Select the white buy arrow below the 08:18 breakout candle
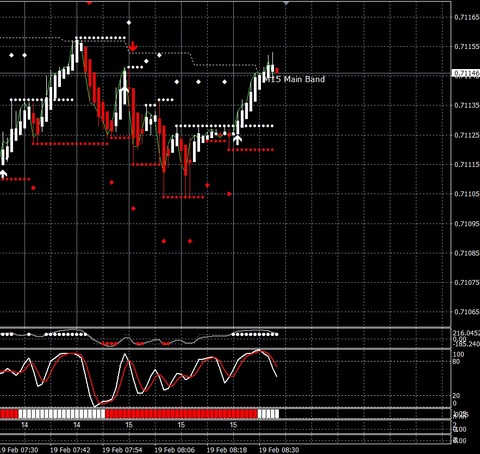Screen dimensions: 480x454 tap(237, 139)
